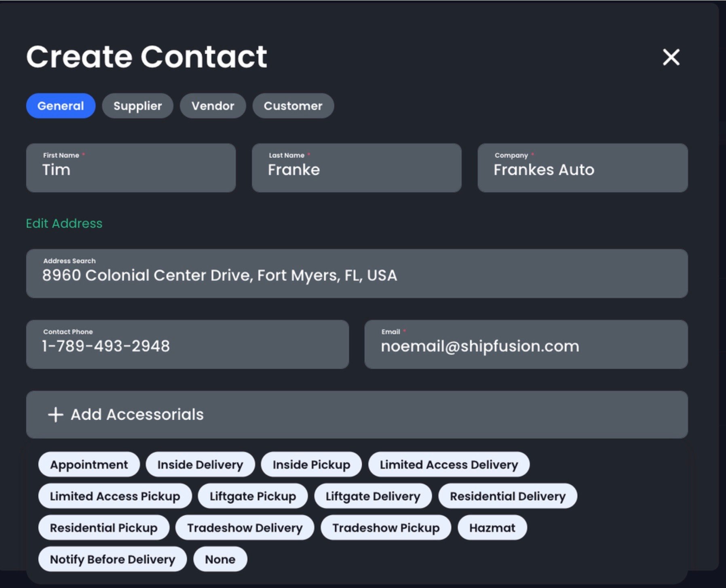
Task: Open the Customer tab
Action: pyautogui.click(x=293, y=106)
